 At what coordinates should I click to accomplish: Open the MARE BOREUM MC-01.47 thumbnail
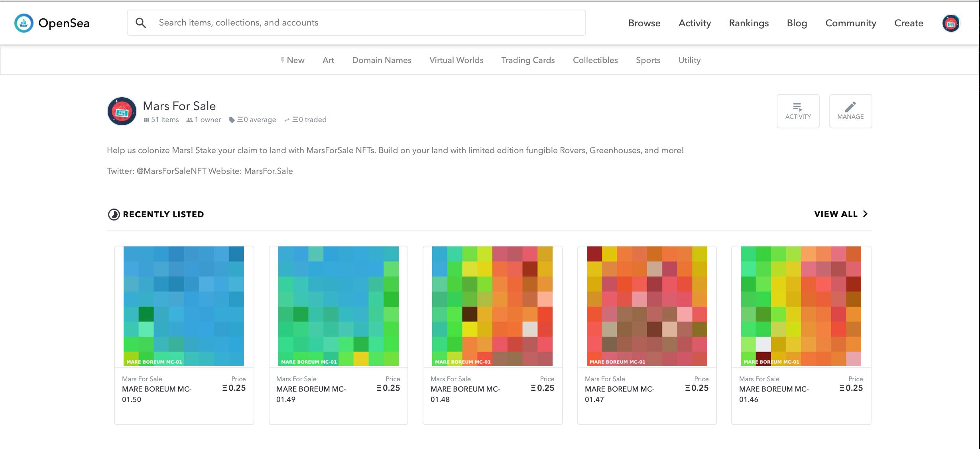pyautogui.click(x=647, y=306)
